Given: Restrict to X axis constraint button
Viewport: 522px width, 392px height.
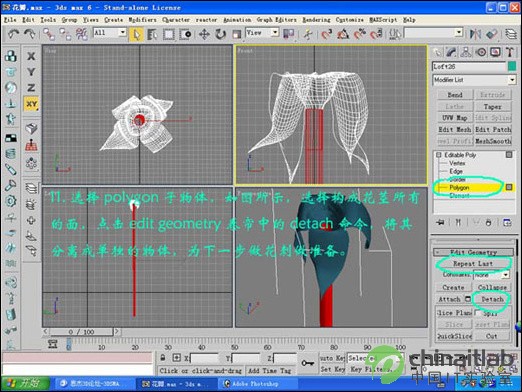Looking at the screenshot, I should coord(31,56).
